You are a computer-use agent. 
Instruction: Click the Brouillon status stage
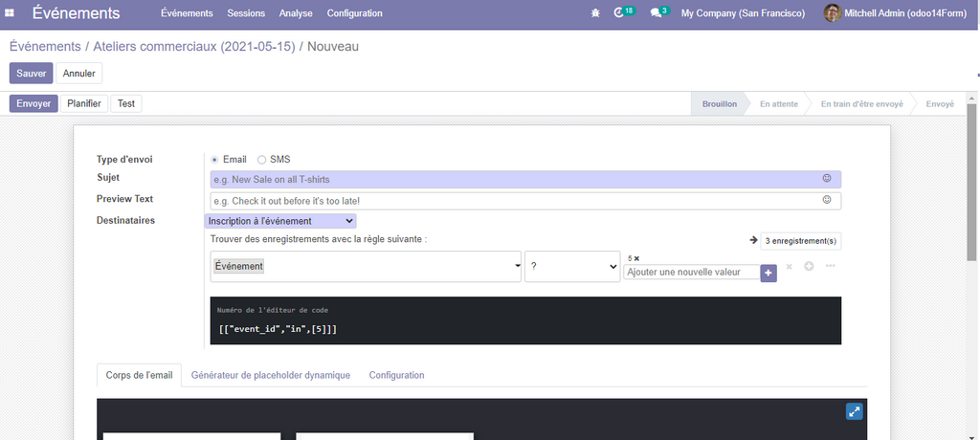[x=720, y=104]
